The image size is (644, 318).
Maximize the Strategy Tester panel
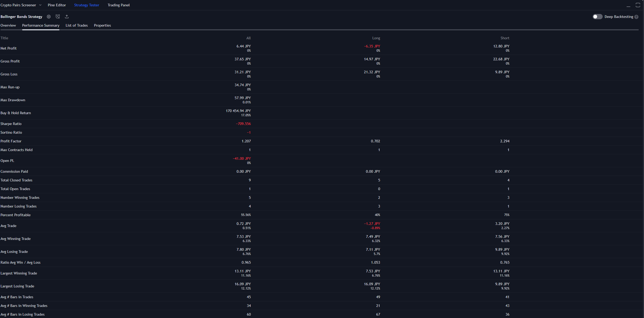[x=638, y=5]
